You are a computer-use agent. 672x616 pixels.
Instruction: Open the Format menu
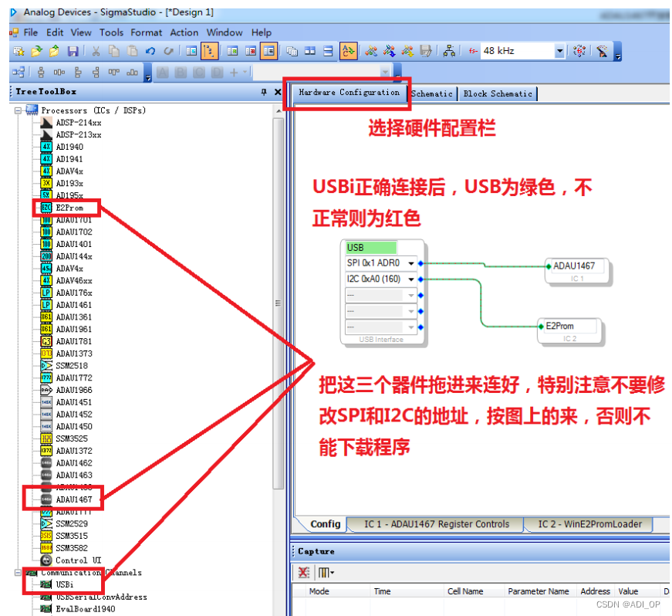click(x=146, y=32)
